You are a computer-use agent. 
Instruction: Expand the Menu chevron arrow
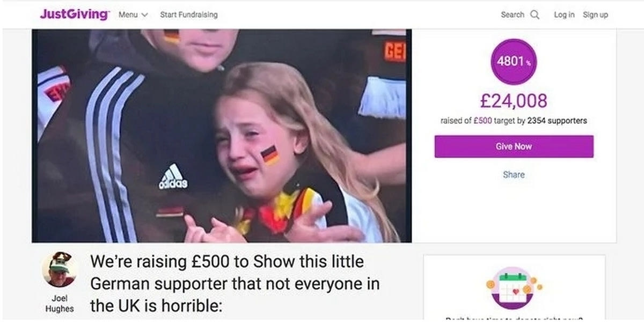pos(144,15)
